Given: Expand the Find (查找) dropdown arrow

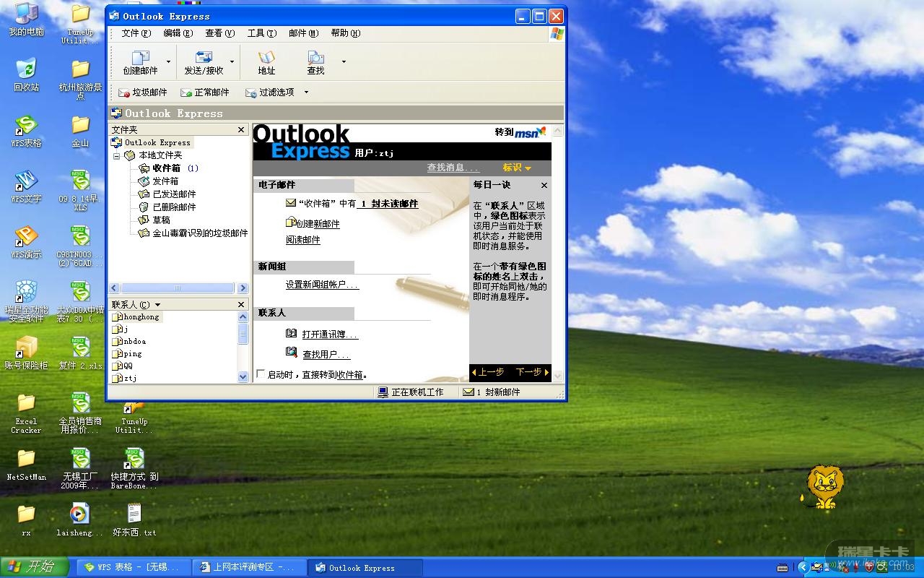Looking at the screenshot, I should coord(344,62).
